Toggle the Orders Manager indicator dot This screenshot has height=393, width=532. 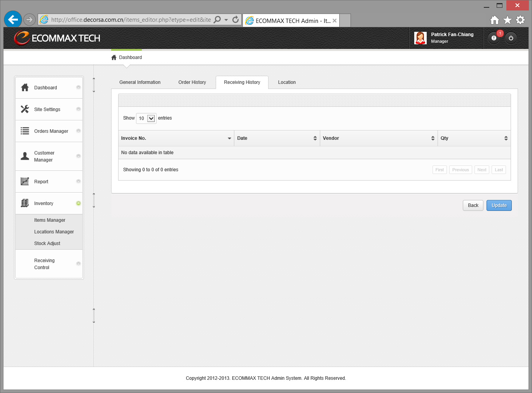tap(78, 131)
